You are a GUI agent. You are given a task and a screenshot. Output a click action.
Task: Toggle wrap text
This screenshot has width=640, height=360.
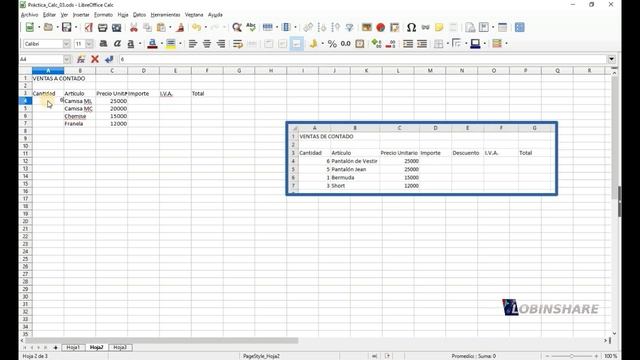pyautogui.click(x=238, y=44)
